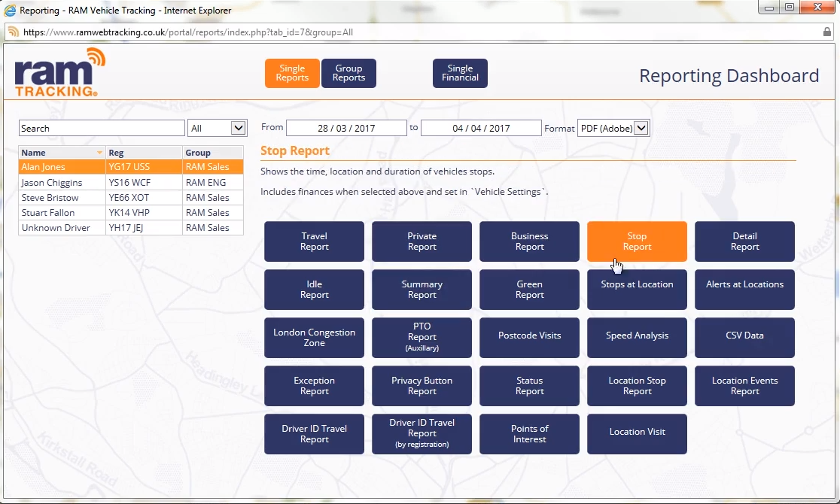The width and height of the screenshot is (840, 504).
Task: Click the Group column header
Action: [x=213, y=153]
